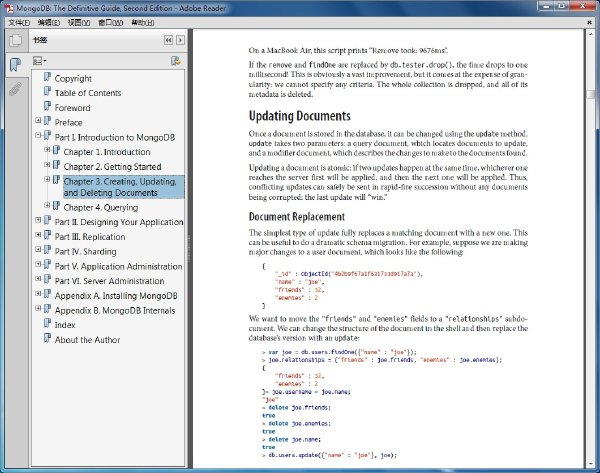600x473 pixels.
Task: Go to Part III. Replication
Action: (x=90, y=237)
